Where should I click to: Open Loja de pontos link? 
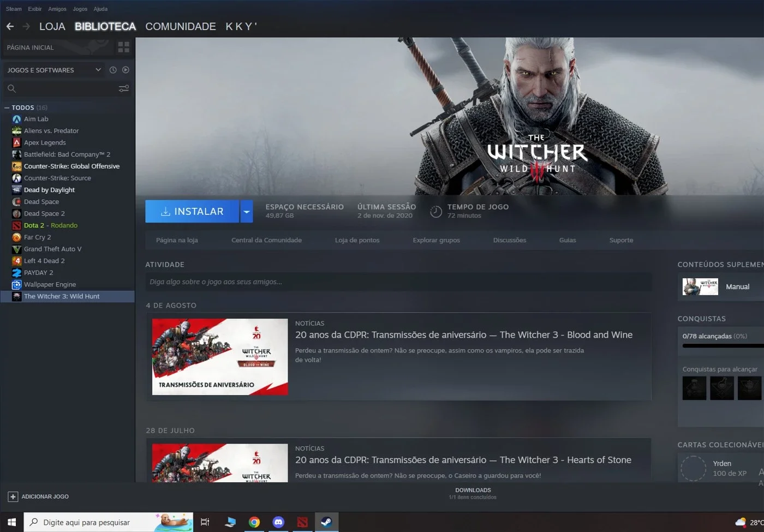pos(357,240)
